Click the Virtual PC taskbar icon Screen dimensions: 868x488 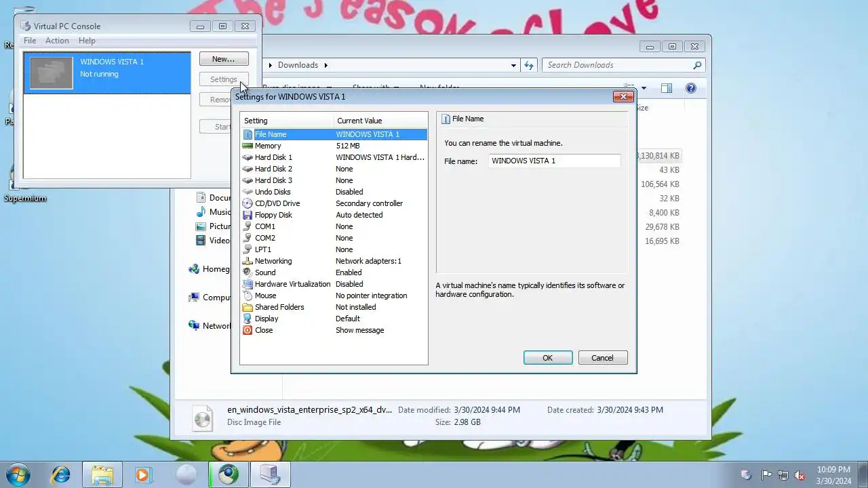coord(271,474)
